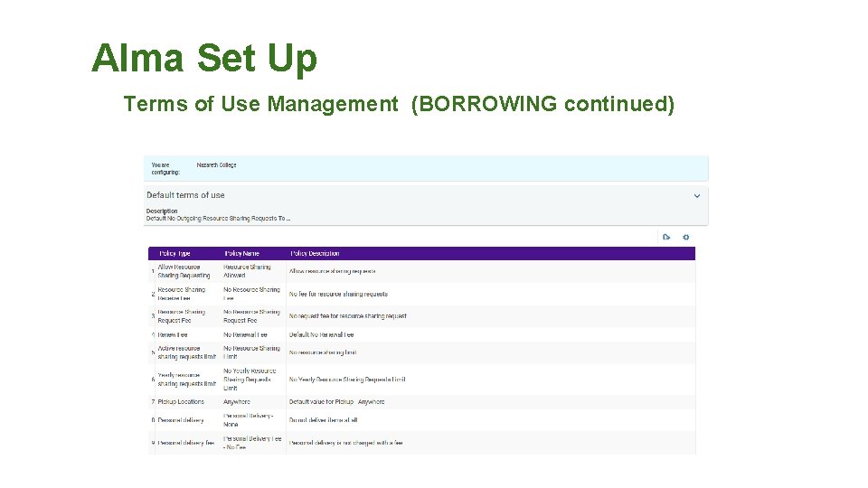The width and height of the screenshot is (868, 488).
Task: Sort by the Policy Name column header
Action: click(242, 253)
